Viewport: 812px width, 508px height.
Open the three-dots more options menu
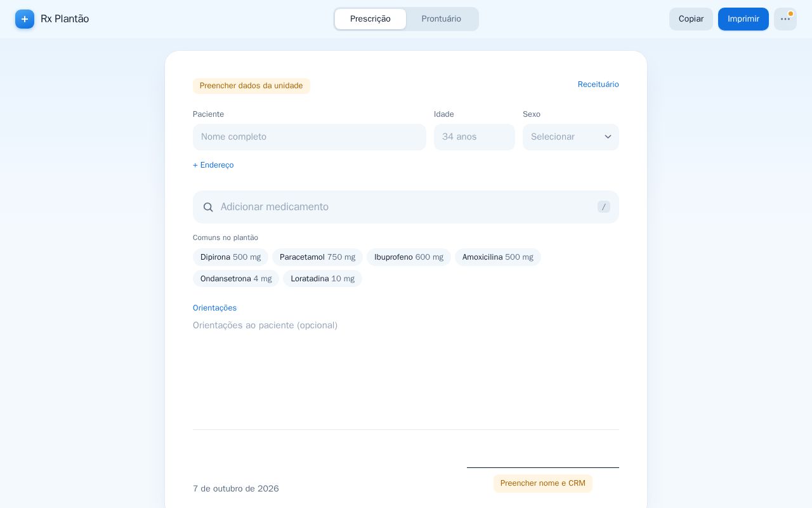point(785,19)
